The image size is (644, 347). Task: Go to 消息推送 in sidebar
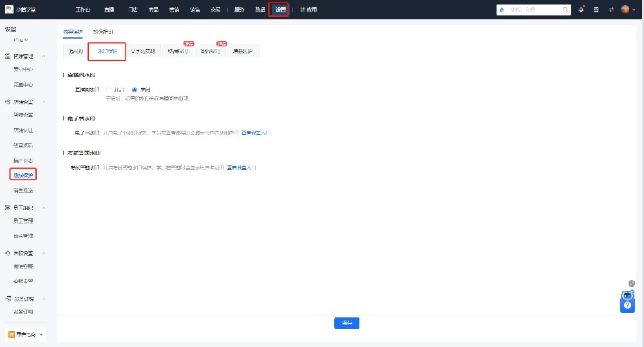(x=23, y=191)
